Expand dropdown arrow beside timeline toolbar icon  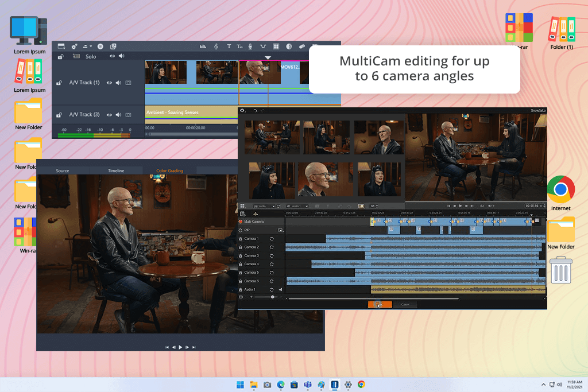click(91, 46)
